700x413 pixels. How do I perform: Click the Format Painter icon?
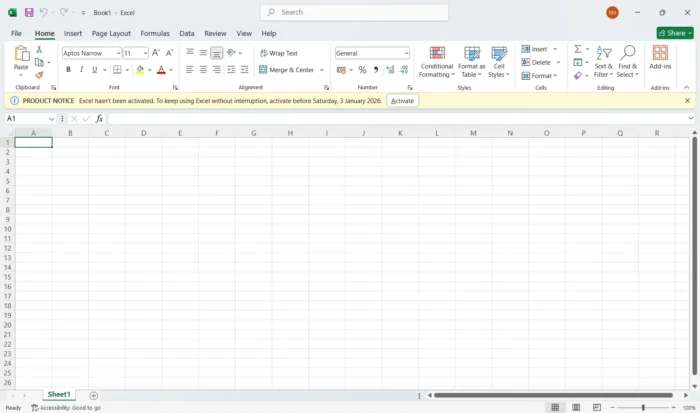click(39, 75)
